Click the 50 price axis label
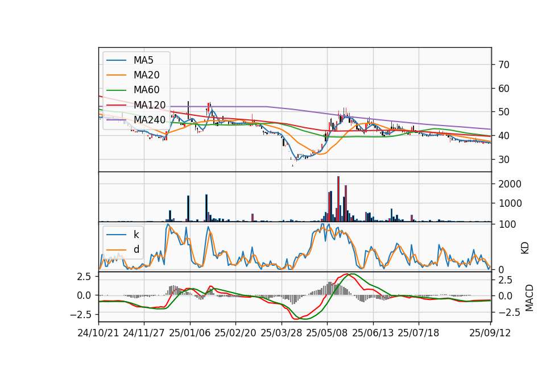Screen dimensions: 546x392 503,112
